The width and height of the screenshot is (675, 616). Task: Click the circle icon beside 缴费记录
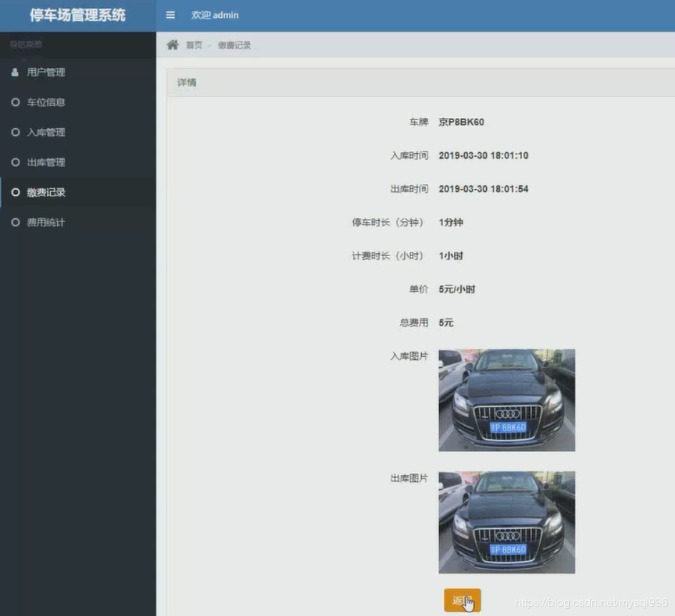16,192
